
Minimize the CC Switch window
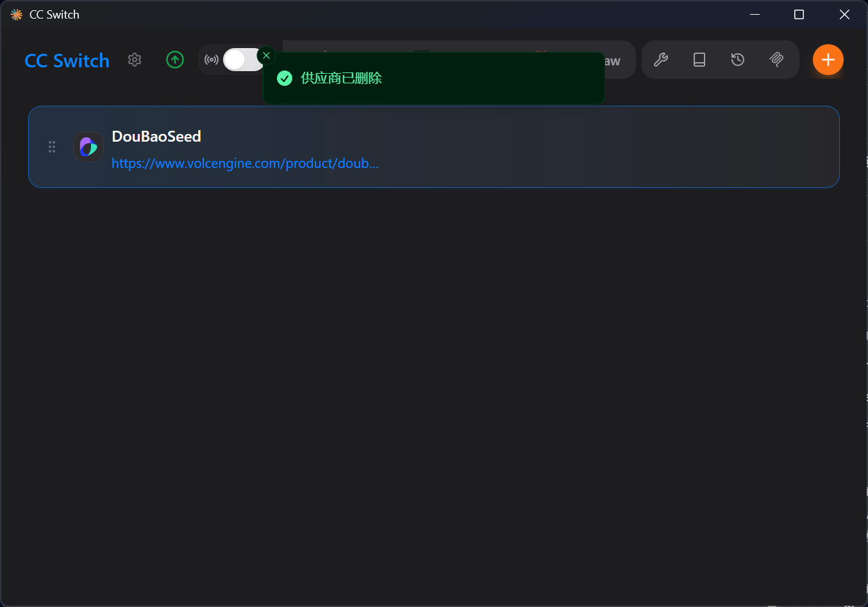(755, 15)
